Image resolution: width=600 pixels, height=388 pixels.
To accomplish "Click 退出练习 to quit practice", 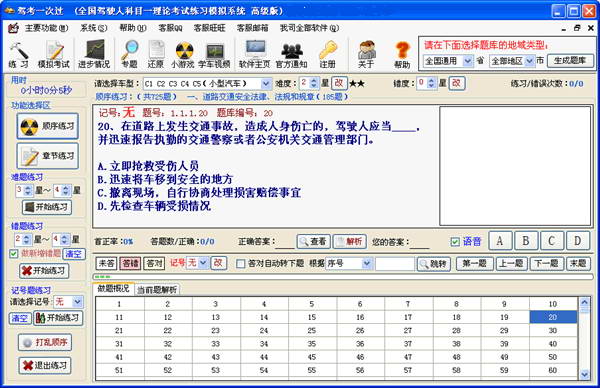I will click(45, 365).
